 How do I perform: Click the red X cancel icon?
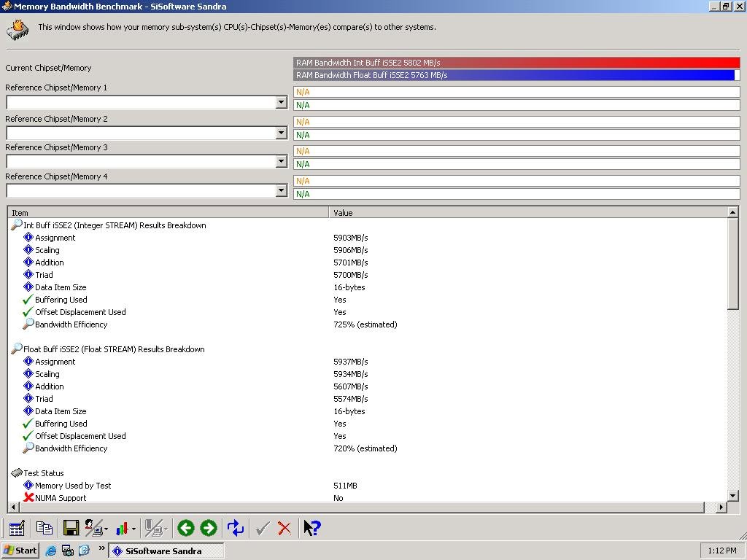click(x=285, y=528)
